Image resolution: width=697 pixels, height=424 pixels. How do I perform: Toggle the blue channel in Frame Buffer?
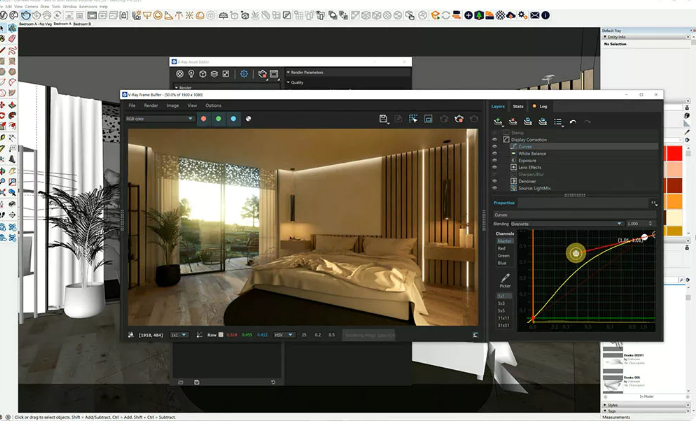coord(233,119)
